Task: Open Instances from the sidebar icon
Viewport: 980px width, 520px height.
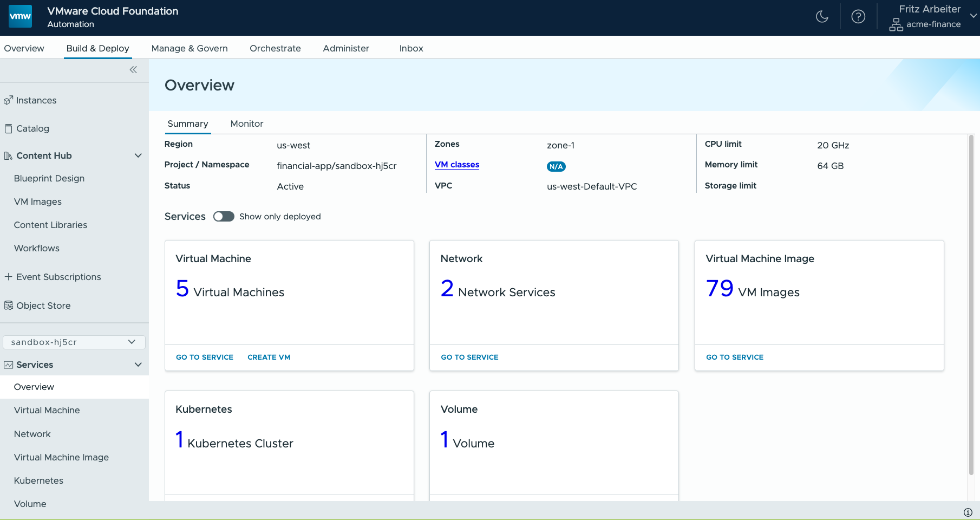Action: pyautogui.click(x=8, y=100)
